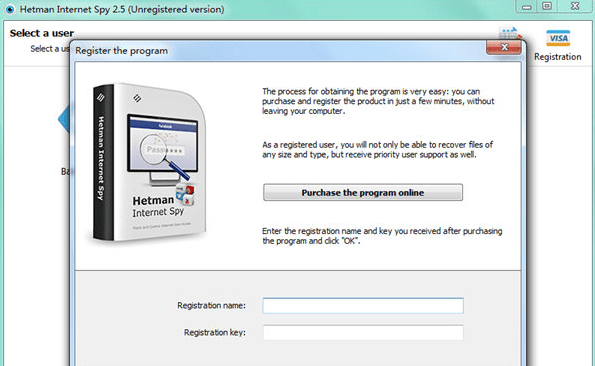Click the Registration name: label
The height and width of the screenshot is (366, 595).
(x=211, y=306)
